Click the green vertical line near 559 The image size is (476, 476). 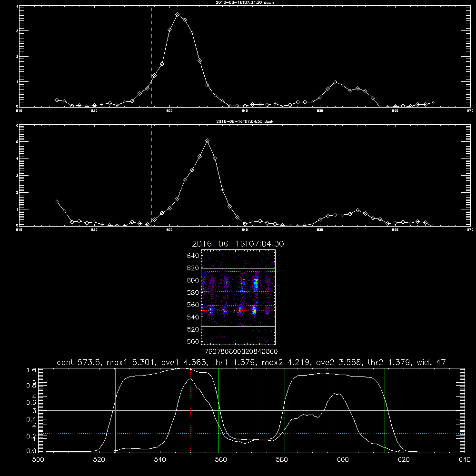click(x=218, y=410)
